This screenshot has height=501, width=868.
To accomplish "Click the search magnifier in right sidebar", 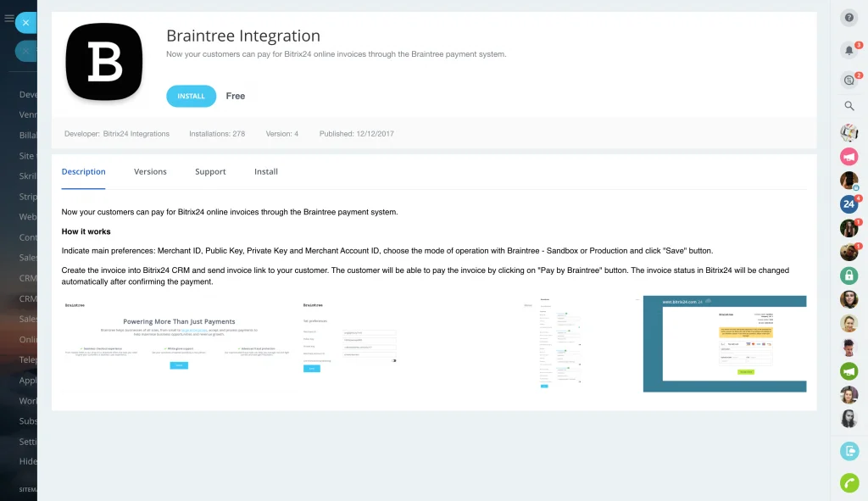I will click(x=849, y=106).
